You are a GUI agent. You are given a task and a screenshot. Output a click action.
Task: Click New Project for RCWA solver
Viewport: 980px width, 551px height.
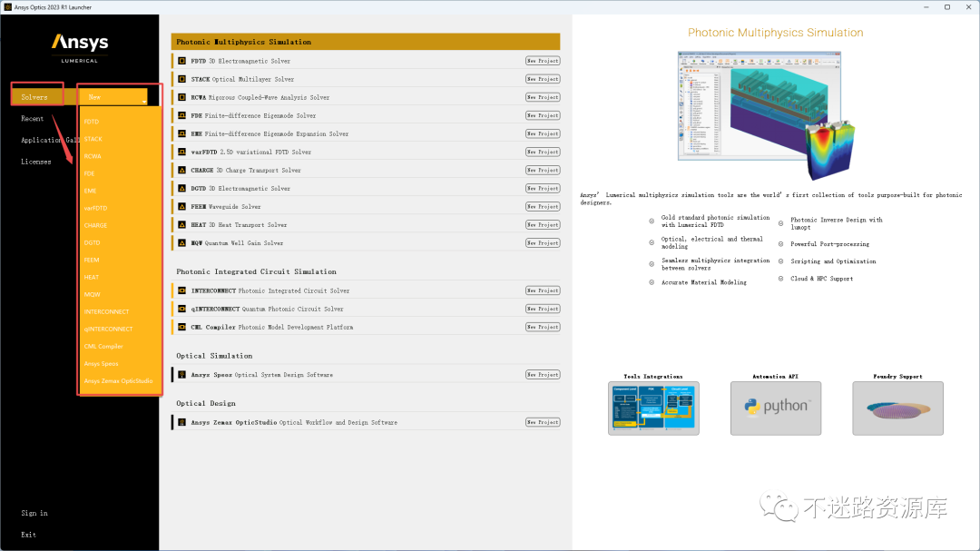pos(543,97)
